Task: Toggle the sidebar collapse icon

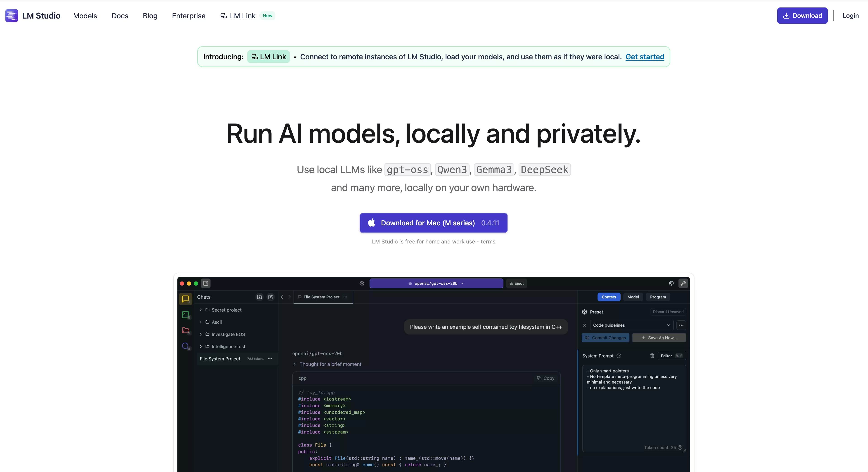Action: [x=206, y=284]
